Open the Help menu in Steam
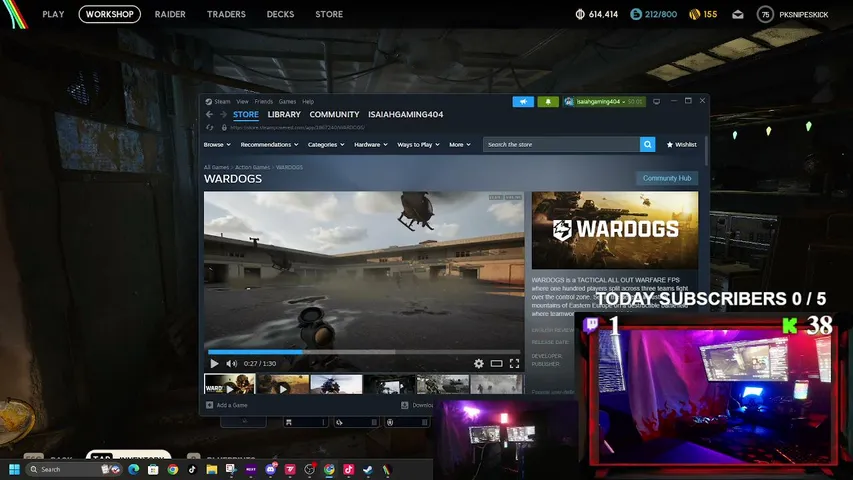The image size is (853, 480). (308, 101)
